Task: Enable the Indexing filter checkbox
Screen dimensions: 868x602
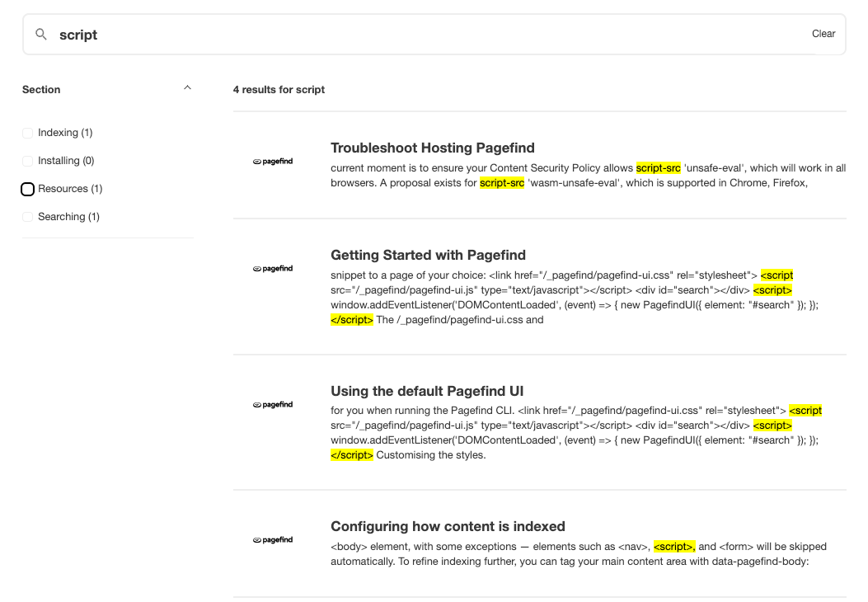Action: (x=27, y=133)
